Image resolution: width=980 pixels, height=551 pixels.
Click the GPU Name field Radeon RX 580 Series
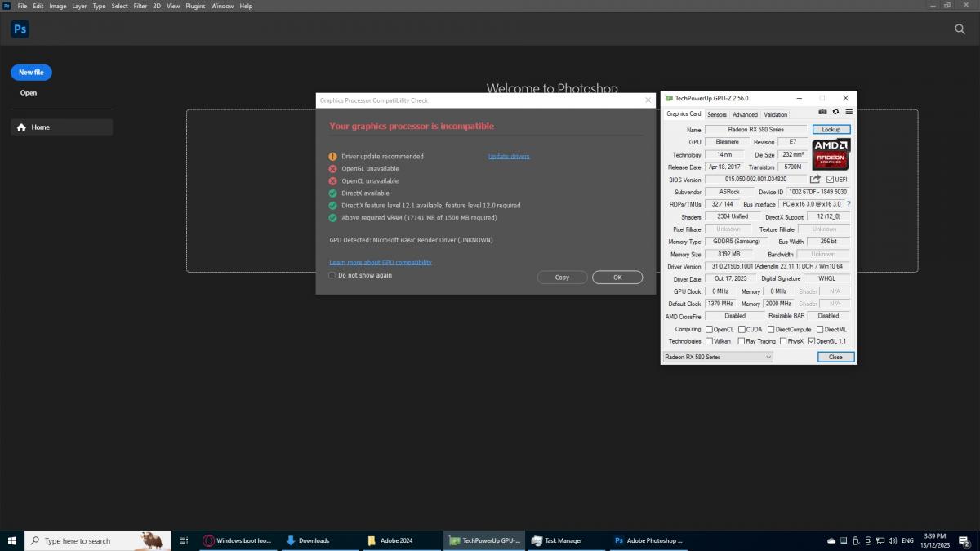pyautogui.click(x=756, y=129)
